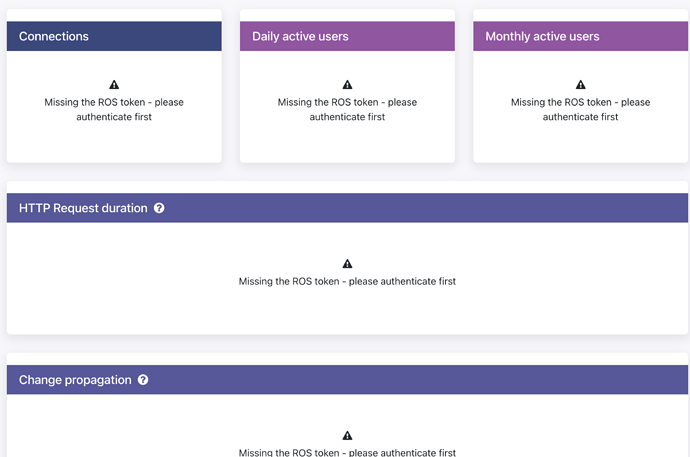This screenshot has height=457, width=690.
Task: Click the Change propagation title
Action: pyautogui.click(x=75, y=380)
